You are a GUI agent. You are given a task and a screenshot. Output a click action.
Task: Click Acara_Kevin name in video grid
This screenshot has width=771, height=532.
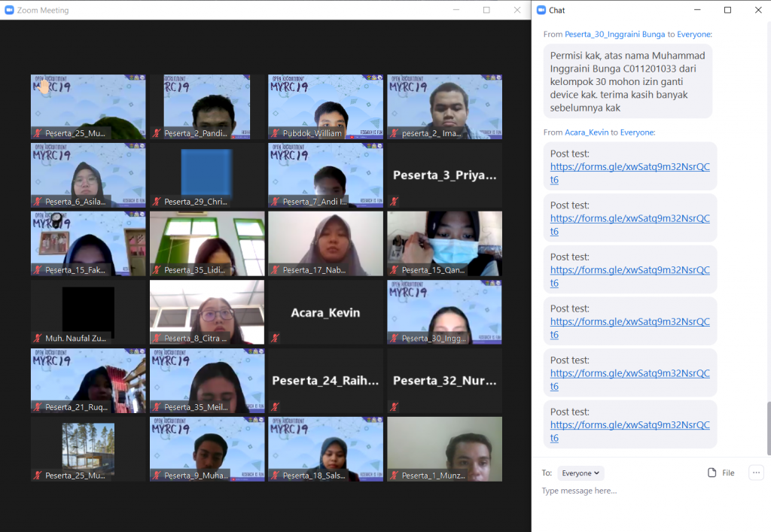click(325, 313)
